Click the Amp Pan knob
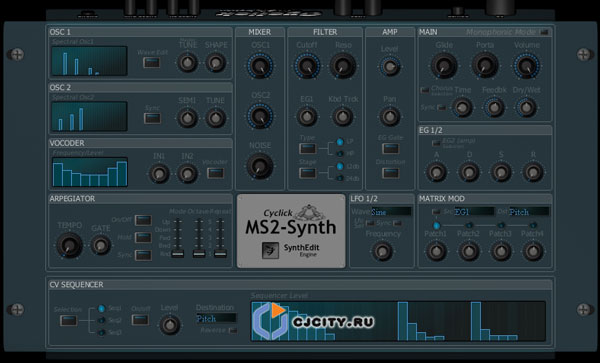 pyautogui.click(x=390, y=117)
